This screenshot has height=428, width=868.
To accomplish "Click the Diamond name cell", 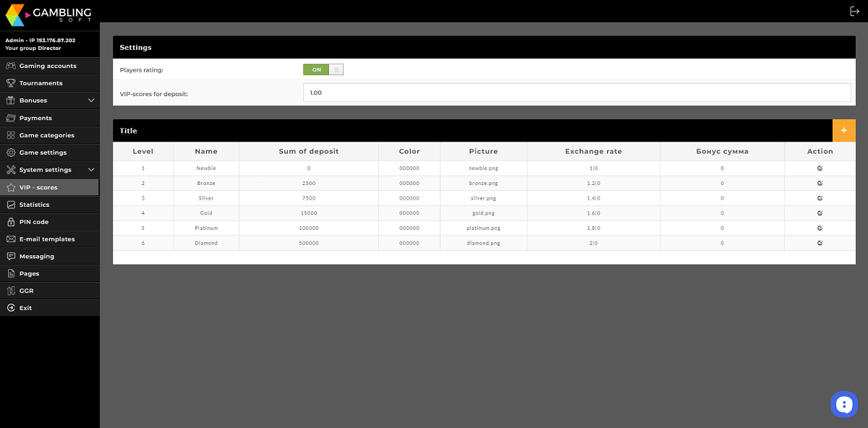I will pyautogui.click(x=206, y=243).
